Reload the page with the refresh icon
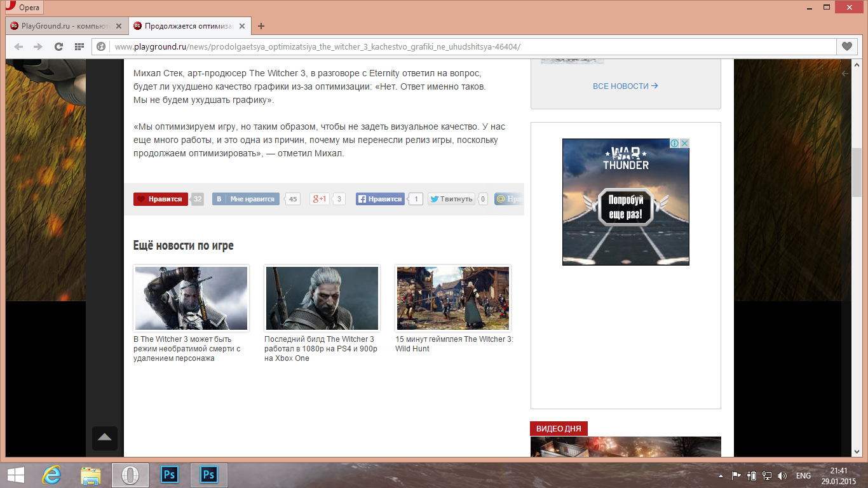868x488 pixels. click(58, 46)
